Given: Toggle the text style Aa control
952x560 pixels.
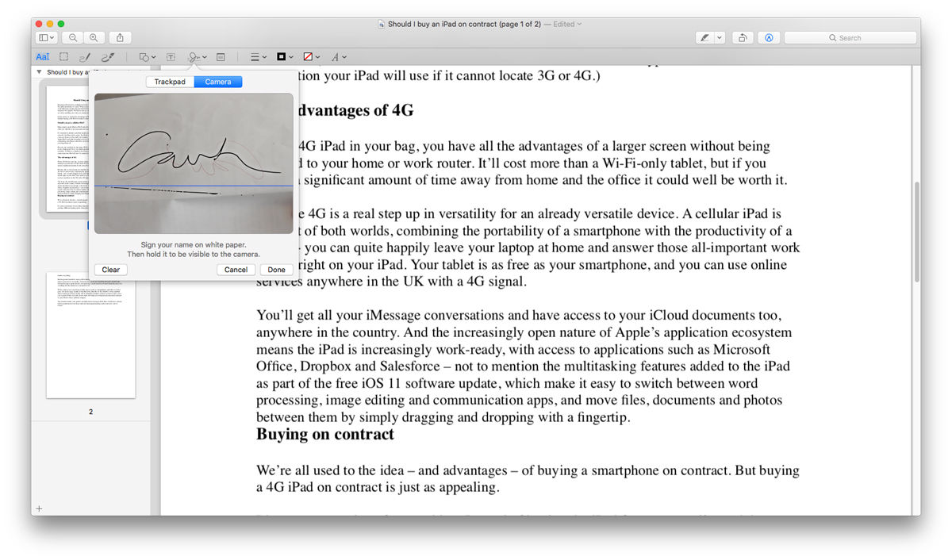Looking at the screenshot, I should [42, 56].
